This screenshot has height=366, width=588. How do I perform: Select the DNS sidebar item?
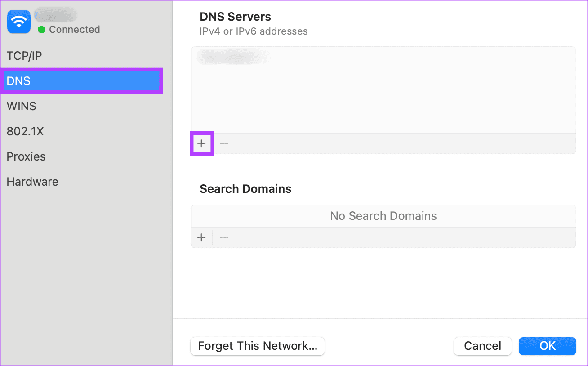[x=82, y=81]
